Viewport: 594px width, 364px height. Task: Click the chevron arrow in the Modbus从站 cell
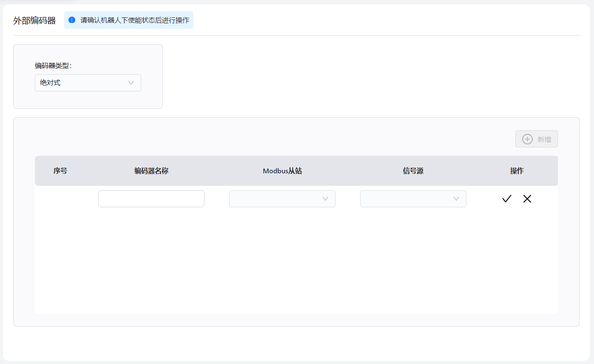pos(325,199)
